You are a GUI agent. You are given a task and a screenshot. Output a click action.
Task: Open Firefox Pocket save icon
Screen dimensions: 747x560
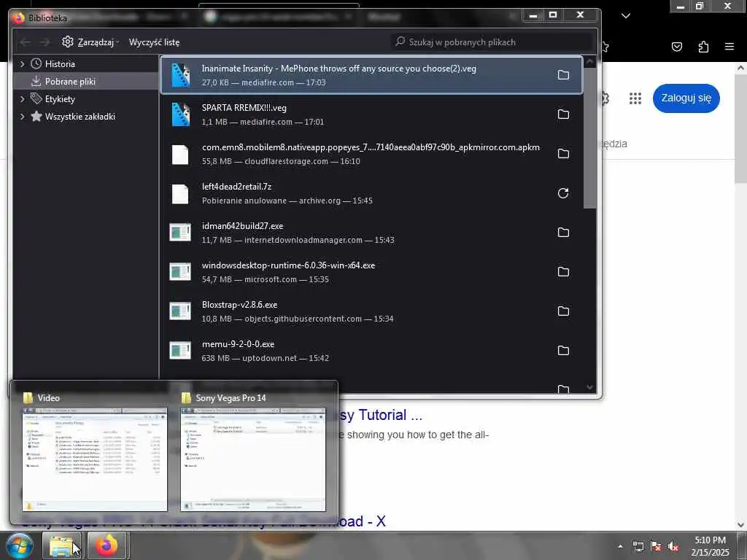(x=677, y=47)
